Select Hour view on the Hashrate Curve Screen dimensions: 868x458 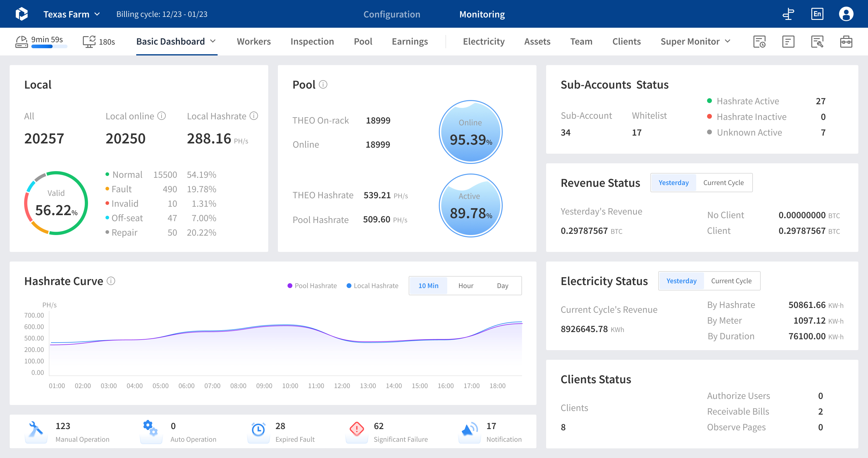point(465,285)
